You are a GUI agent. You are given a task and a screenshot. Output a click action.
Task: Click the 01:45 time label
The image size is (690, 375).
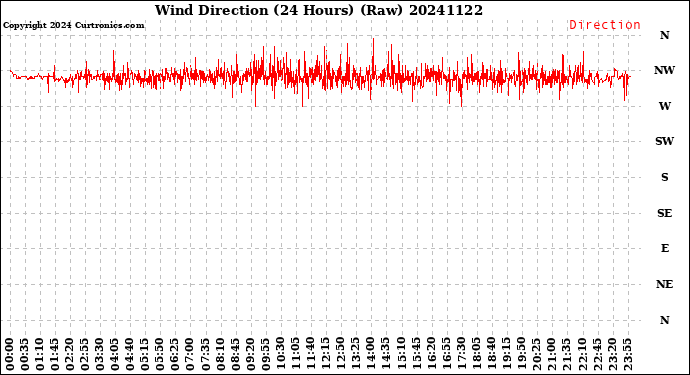55,355
